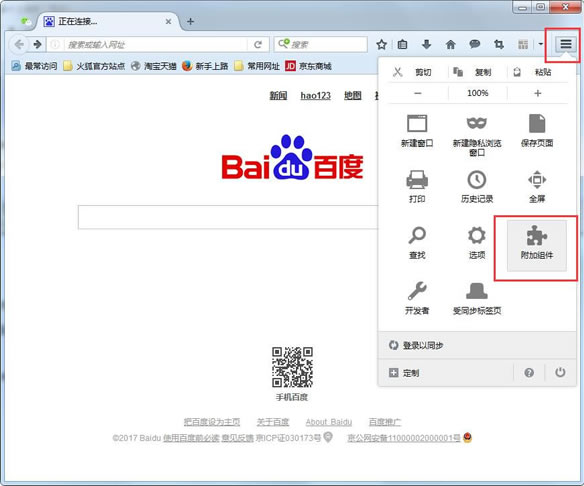
Task: Click the Baidu search input box
Action: point(228,217)
